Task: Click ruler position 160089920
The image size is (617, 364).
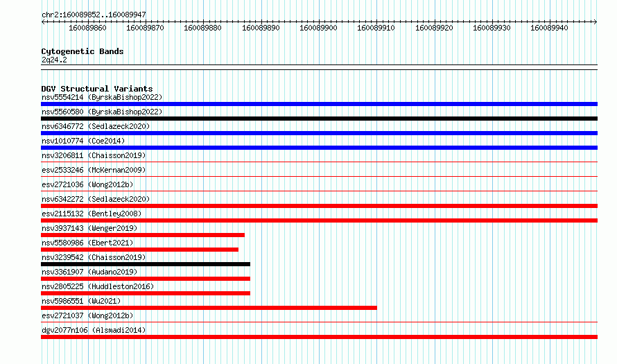Action: [434, 28]
